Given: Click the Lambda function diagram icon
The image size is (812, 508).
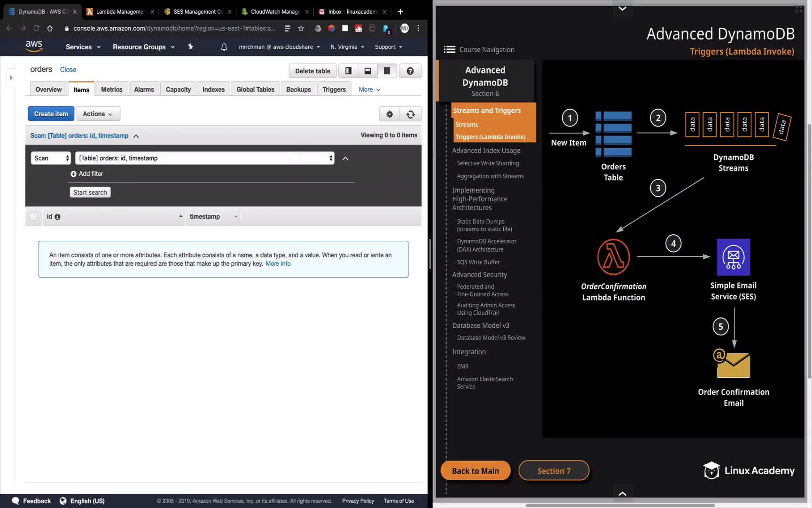Looking at the screenshot, I should [613, 257].
